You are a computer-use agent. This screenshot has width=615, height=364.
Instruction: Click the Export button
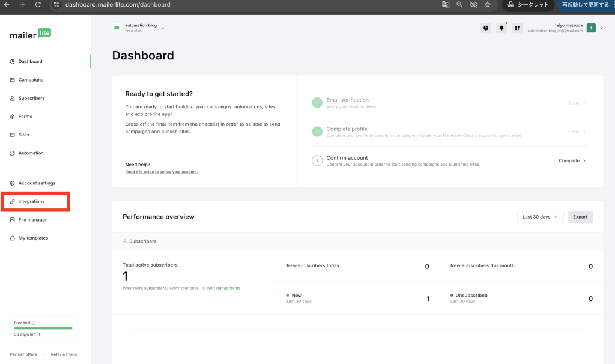click(x=580, y=217)
